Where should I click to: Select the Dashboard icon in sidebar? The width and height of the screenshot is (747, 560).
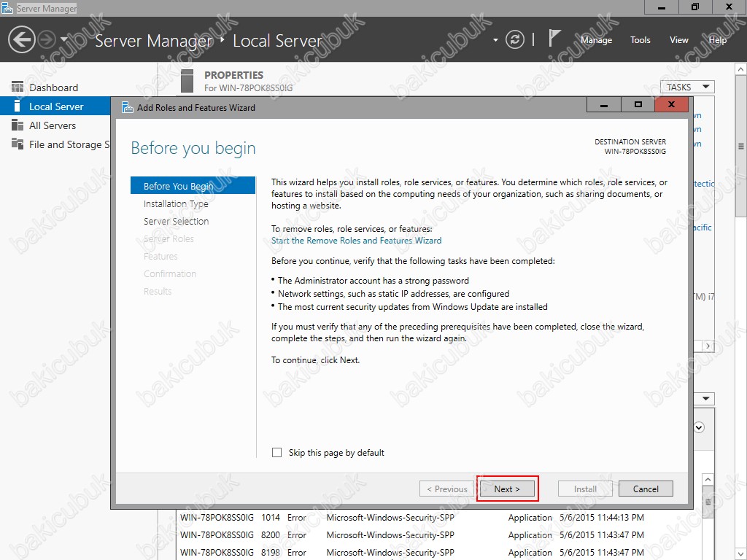coord(18,87)
